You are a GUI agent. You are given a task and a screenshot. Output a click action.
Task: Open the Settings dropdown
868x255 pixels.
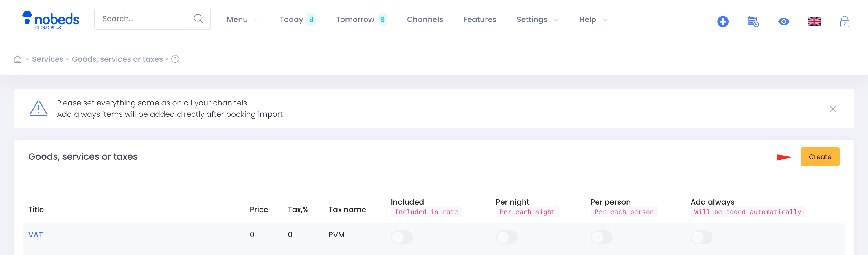pos(537,20)
